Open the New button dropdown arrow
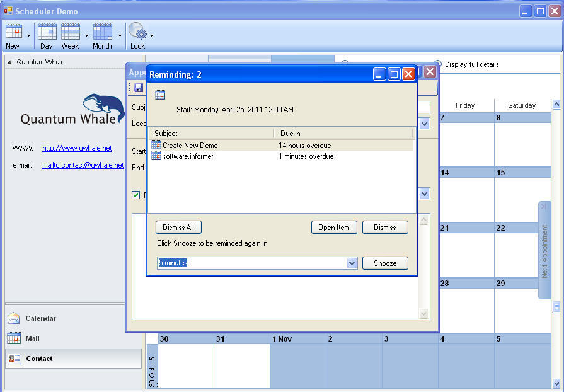This screenshot has height=392, width=564. [28, 35]
